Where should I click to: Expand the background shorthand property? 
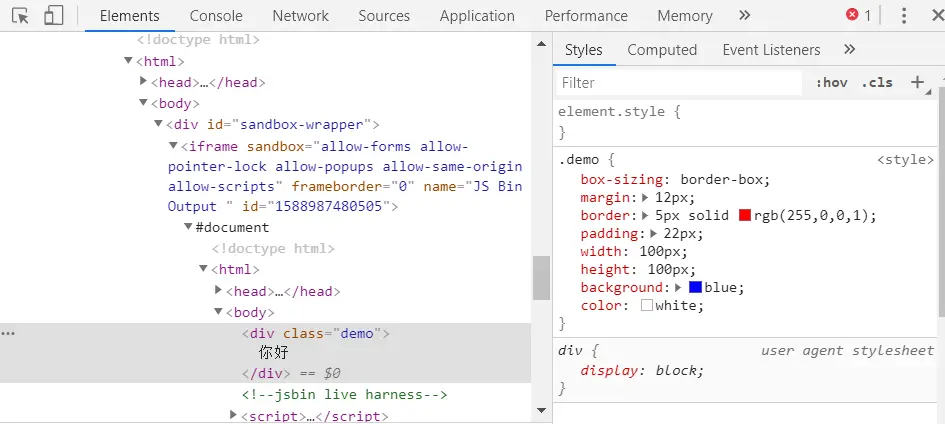click(679, 287)
